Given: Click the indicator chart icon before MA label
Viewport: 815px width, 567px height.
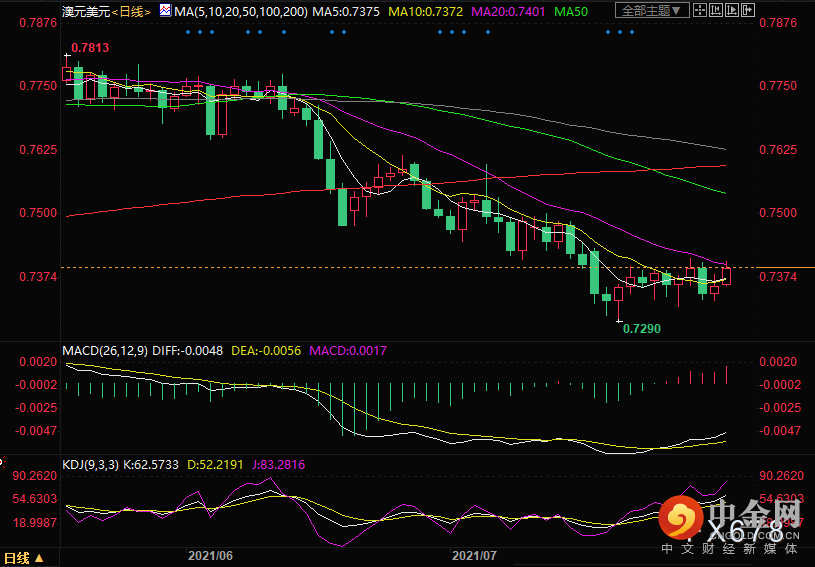Looking at the screenshot, I should (165, 10).
